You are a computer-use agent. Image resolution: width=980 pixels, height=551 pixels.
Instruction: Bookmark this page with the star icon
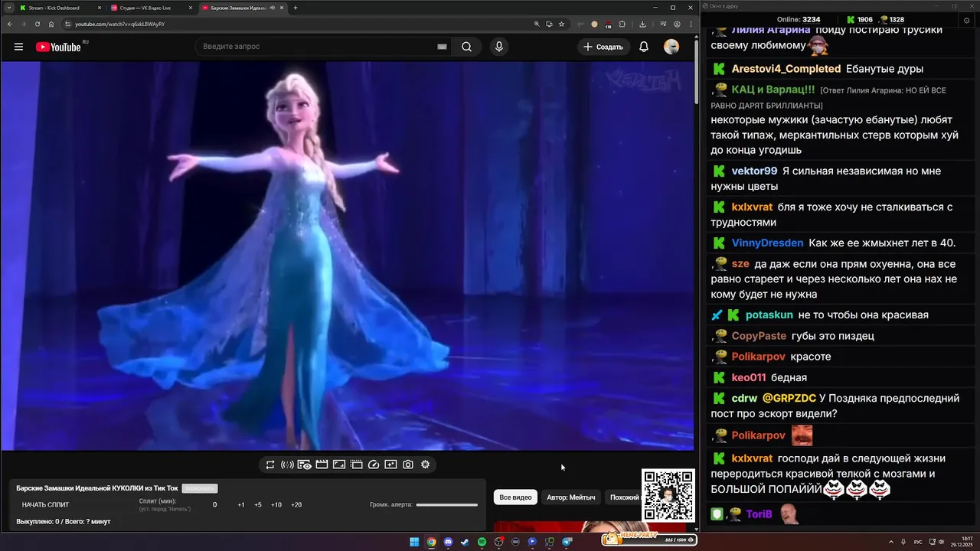(561, 24)
